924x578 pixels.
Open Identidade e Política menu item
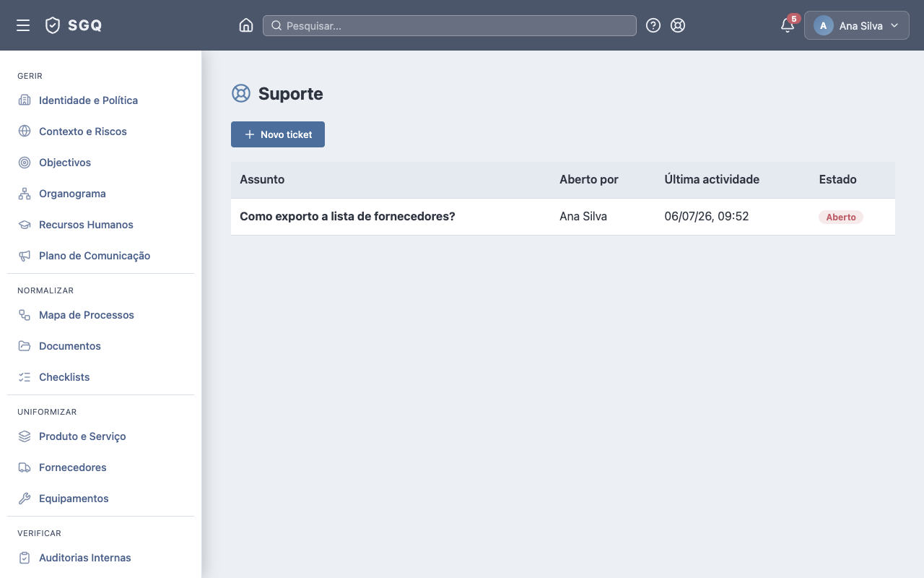point(101,100)
